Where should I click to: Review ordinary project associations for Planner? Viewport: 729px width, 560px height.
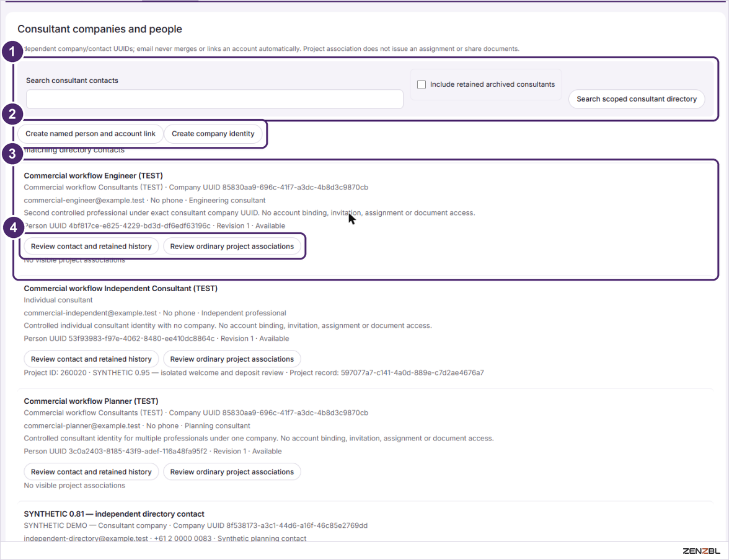(232, 471)
